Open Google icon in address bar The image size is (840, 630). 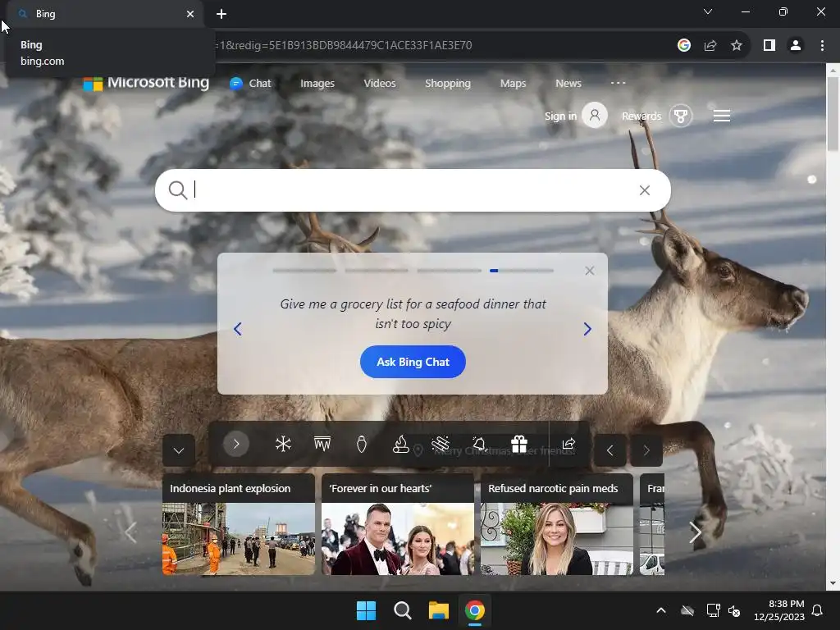683,46
